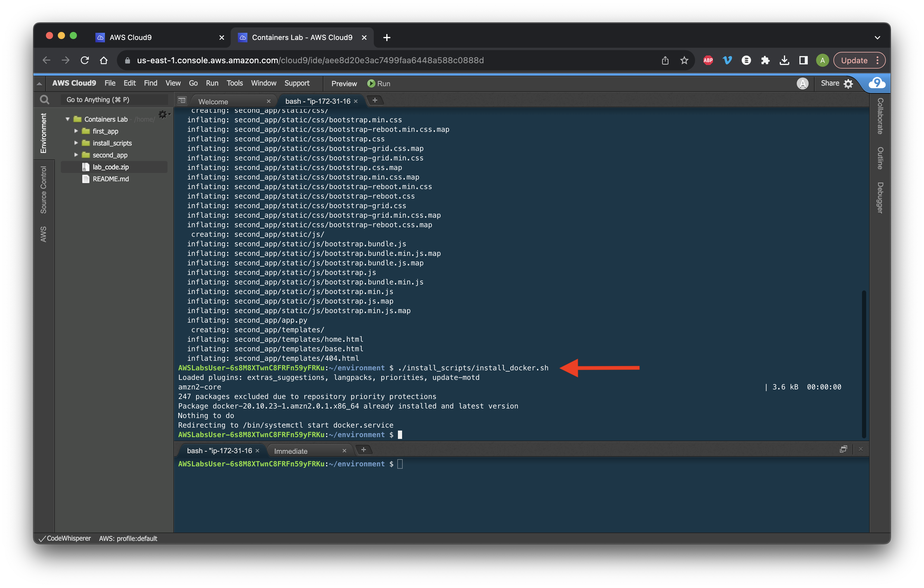Viewport: 924px width, 588px height.
Task: Expand the install_scripts folder
Action: [76, 143]
